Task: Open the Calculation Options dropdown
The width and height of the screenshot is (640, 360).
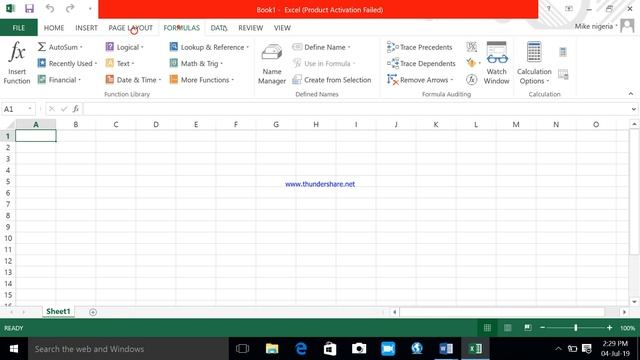Action: 534,62
